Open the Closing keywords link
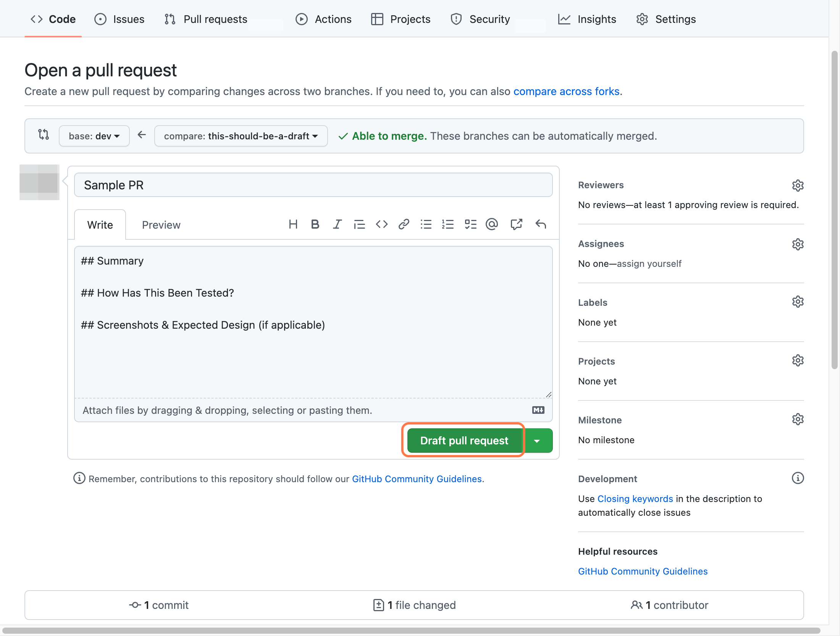 [x=635, y=499]
